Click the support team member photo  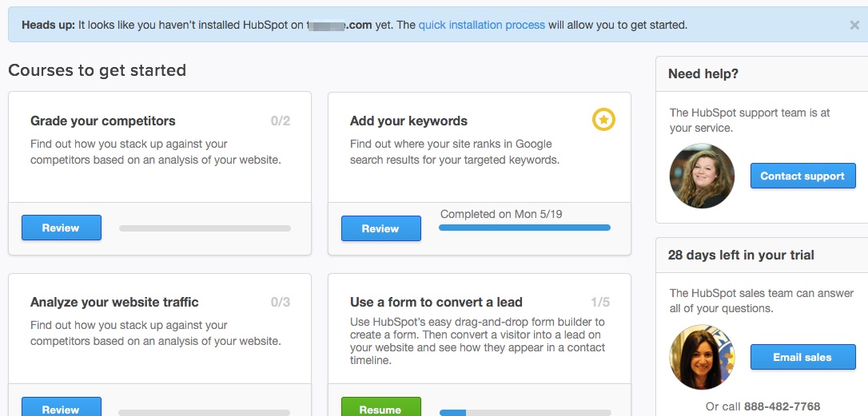point(702,176)
